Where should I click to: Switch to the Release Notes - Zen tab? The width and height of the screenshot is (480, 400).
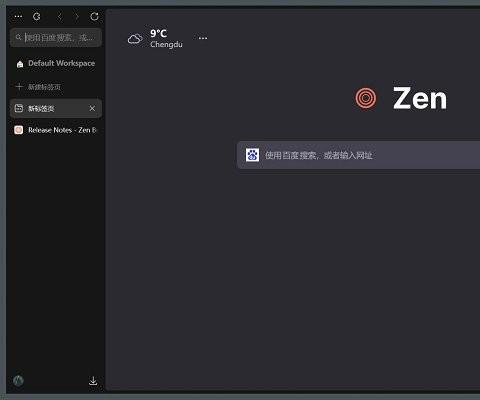[56, 130]
